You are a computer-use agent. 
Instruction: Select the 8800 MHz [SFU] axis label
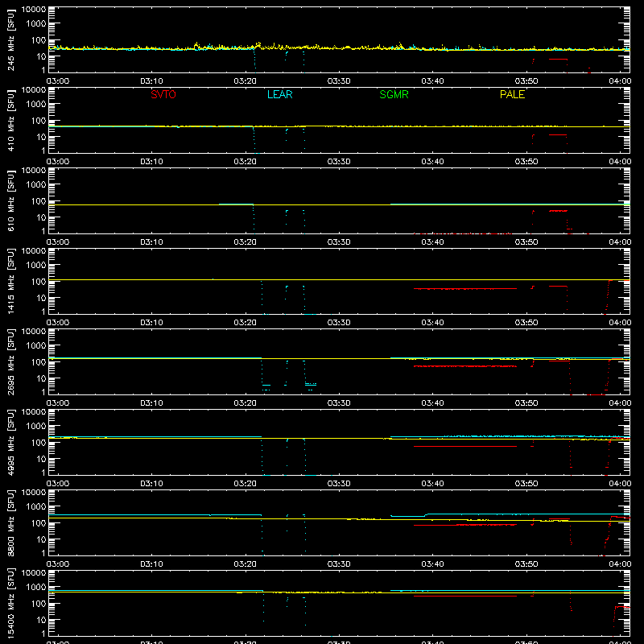(10, 522)
